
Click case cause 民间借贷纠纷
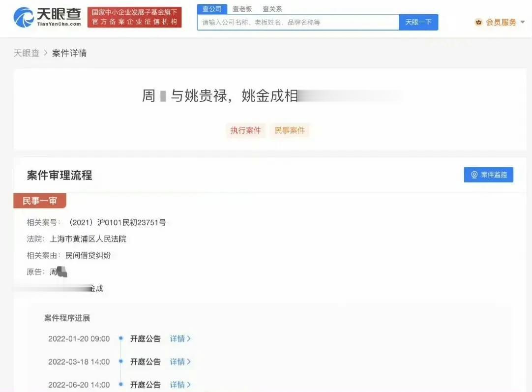click(88, 255)
